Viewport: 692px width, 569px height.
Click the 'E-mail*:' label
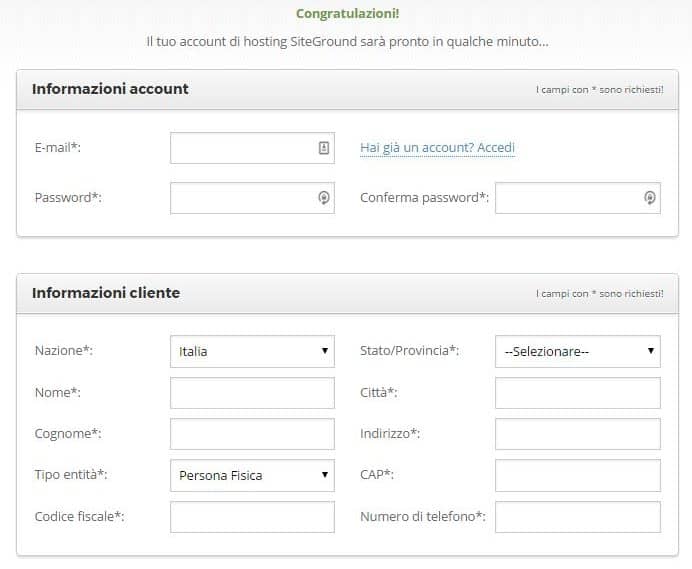click(x=58, y=147)
